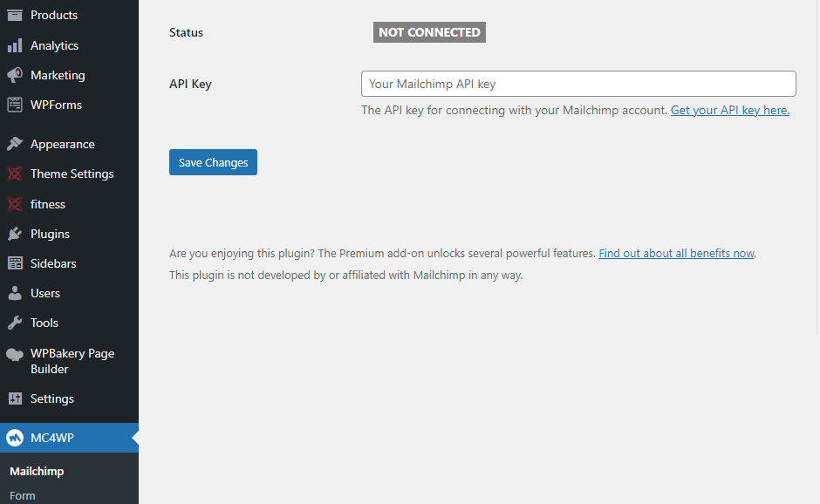Open the Mailchimp submenu item
Screen dimensions: 820x504
tap(37, 471)
